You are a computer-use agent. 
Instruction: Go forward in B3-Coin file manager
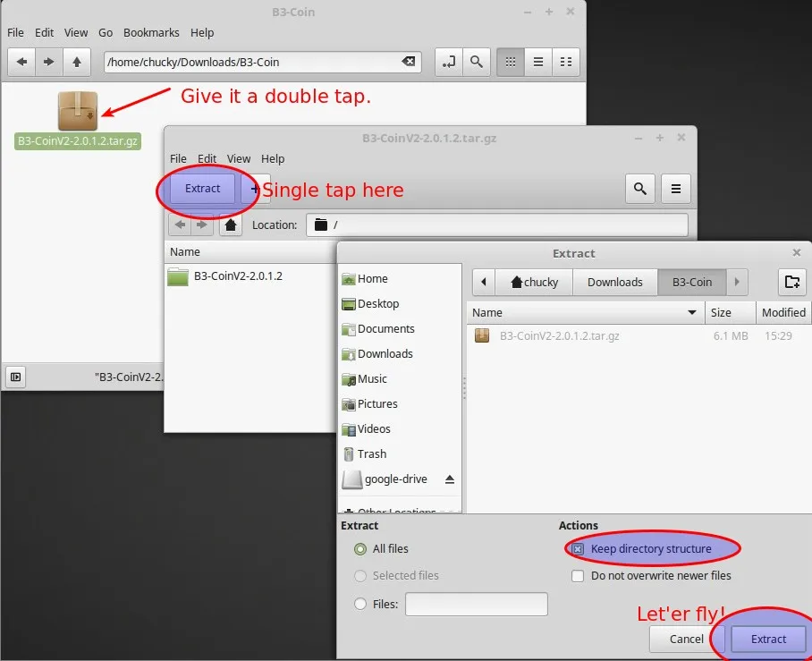coord(49,62)
